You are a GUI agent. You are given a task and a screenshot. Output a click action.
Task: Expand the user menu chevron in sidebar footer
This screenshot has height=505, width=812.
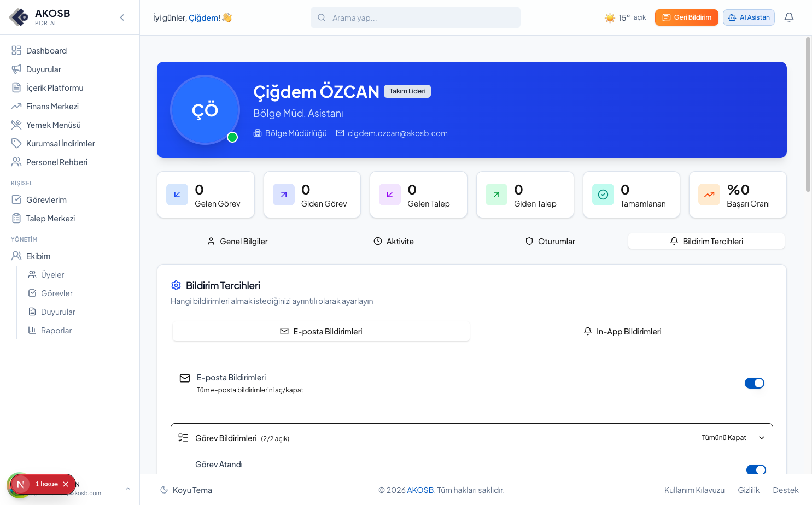128,489
